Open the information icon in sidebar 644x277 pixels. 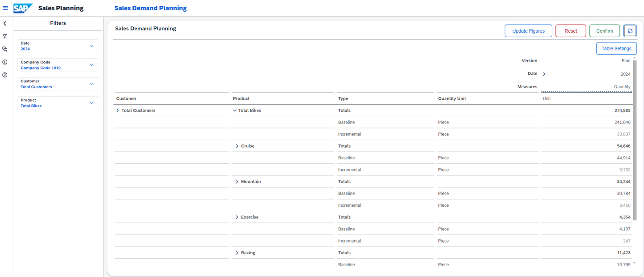5,62
